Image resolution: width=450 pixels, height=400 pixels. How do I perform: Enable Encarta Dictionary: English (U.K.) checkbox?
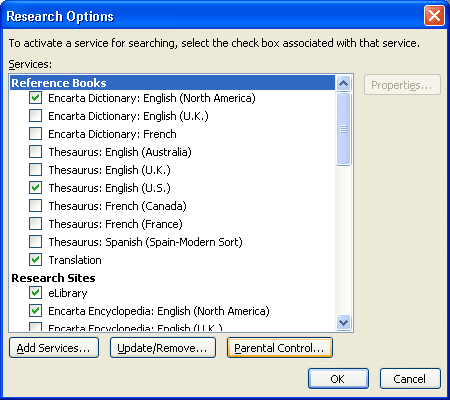click(35, 116)
